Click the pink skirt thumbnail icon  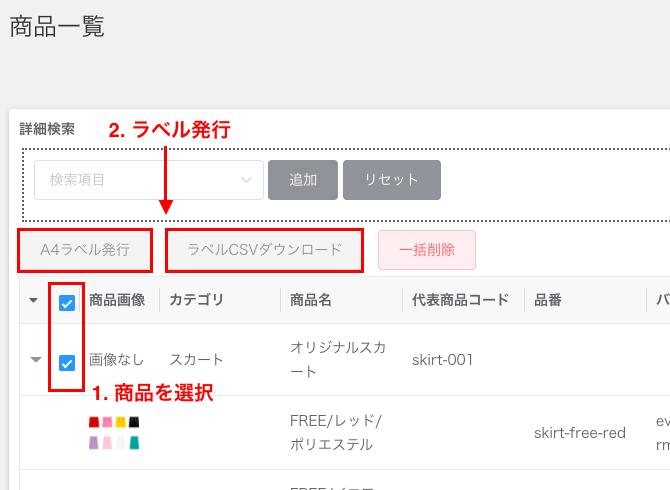coord(107,422)
